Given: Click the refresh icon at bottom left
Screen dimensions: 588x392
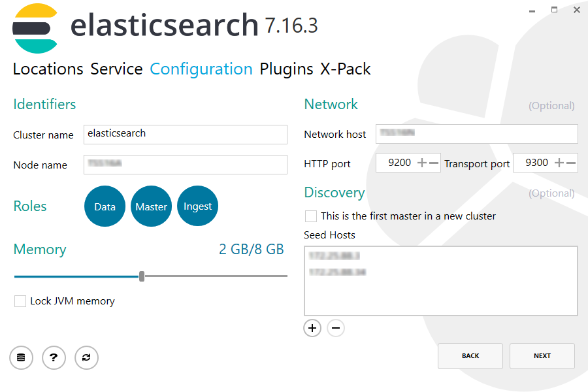Looking at the screenshot, I should pos(86,357).
